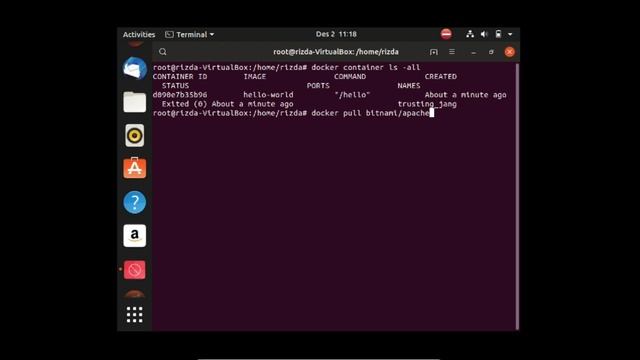Image resolution: width=640 pixels, height=360 pixels.
Task: Click the docker pull bitnami/apache command
Action: point(370,113)
